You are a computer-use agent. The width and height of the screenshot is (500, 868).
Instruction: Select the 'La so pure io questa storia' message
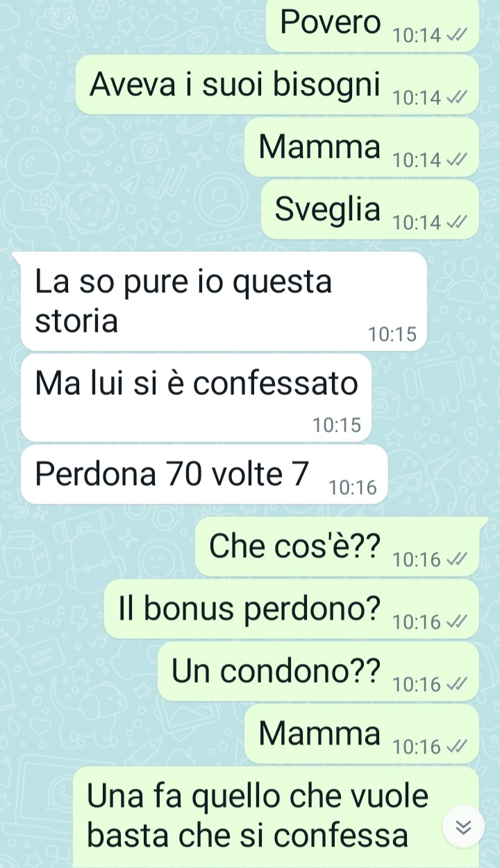click(224, 301)
